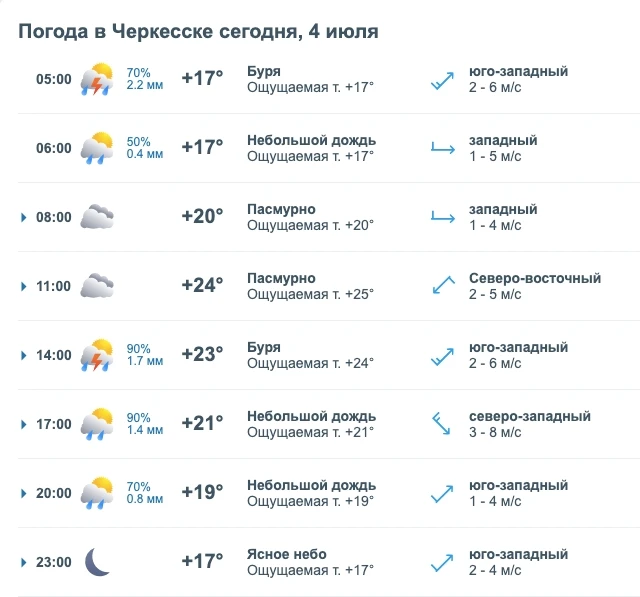Click the heading "Погода в Черкесске сегодня"

(x=160, y=32)
